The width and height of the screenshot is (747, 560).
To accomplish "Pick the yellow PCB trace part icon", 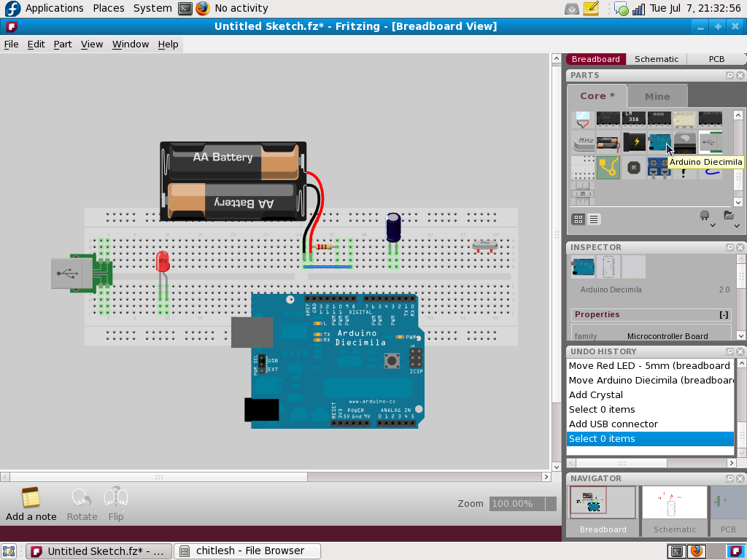I will coord(608,168).
